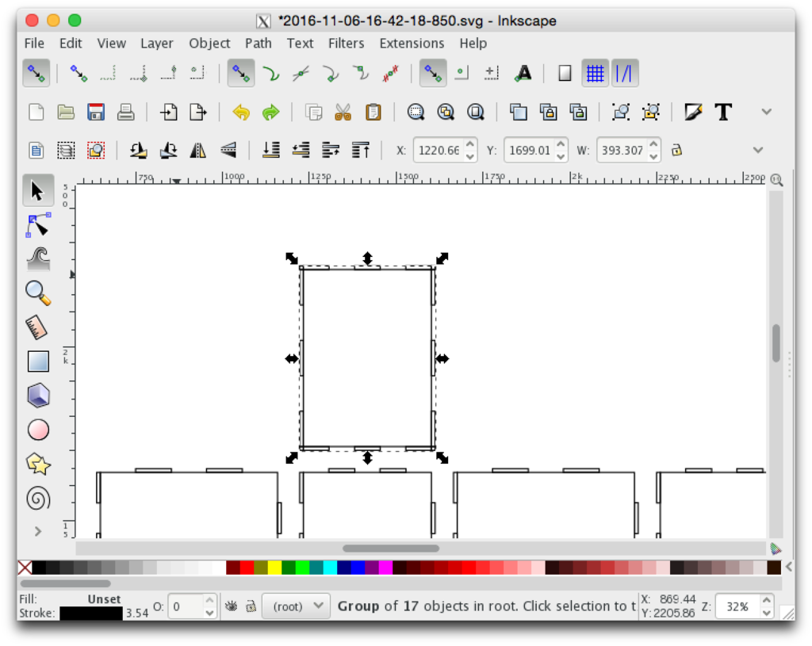Create a new document
Viewport: 812px width, 646px height.
(x=36, y=112)
